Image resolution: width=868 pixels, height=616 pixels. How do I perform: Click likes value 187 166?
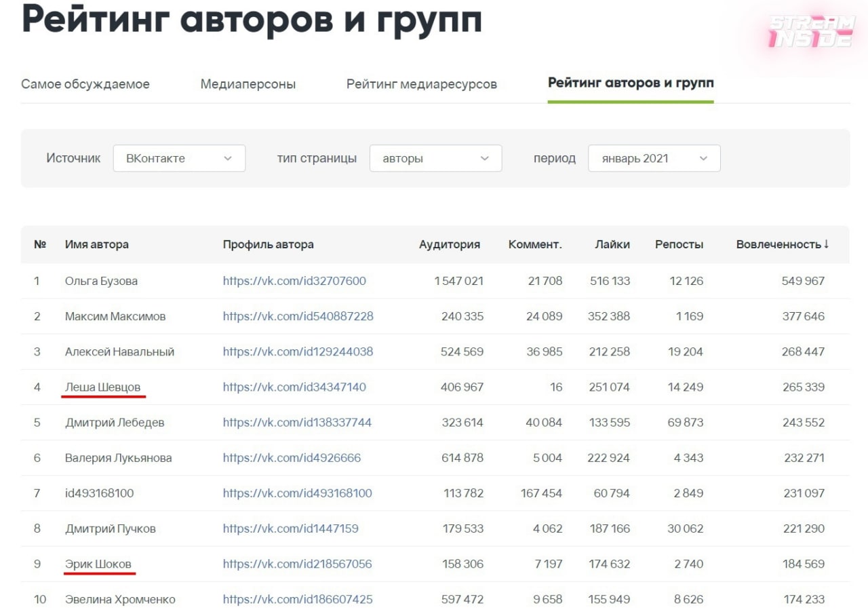click(x=610, y=528)
